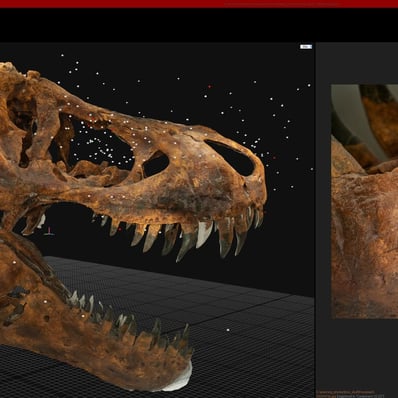Open the reference photo thumbnail in right panel
Screen dimensions: 398x398
364,201
